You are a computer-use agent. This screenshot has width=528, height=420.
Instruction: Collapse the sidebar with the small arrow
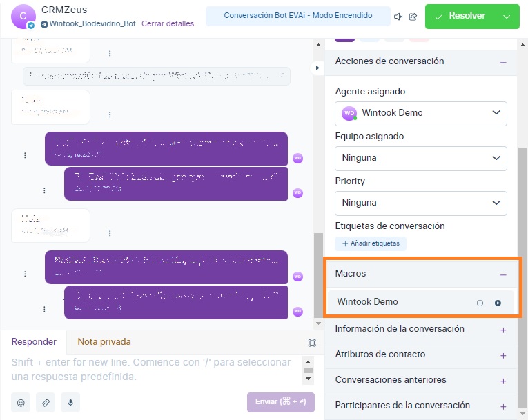[317, 68]
